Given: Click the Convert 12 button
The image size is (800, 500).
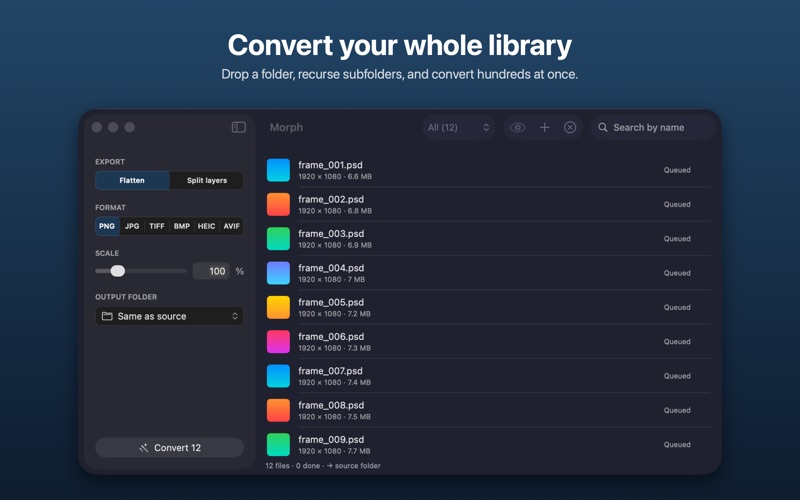Looking at the screenshot, I should point(169,448).
